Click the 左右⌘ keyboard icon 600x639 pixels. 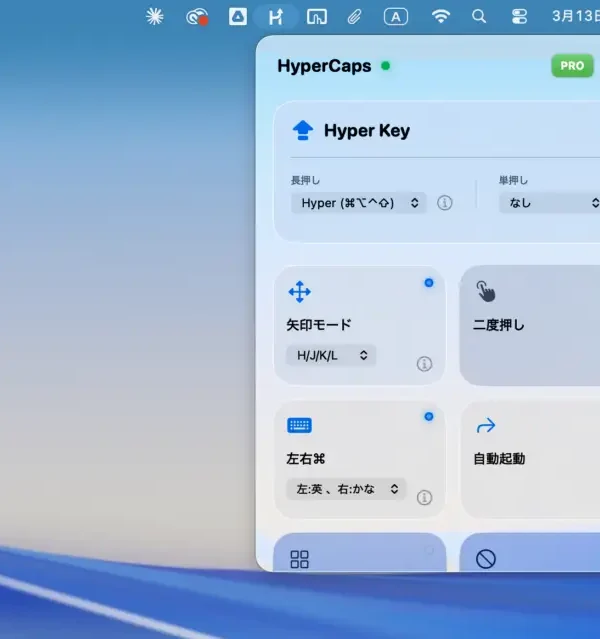300,425
